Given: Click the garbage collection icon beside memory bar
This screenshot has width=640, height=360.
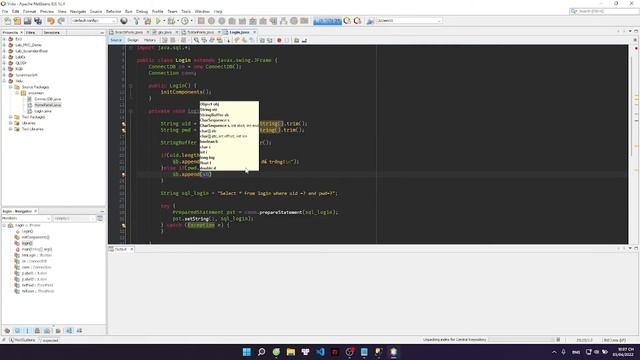Looking at the screenshot, I should 347,21.
